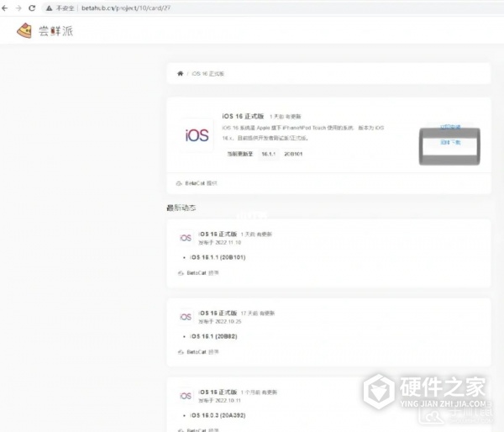Open the iOS 16 正式版 main card title
The width and height of the screenshot is (504, 432).
coord(243,116)
